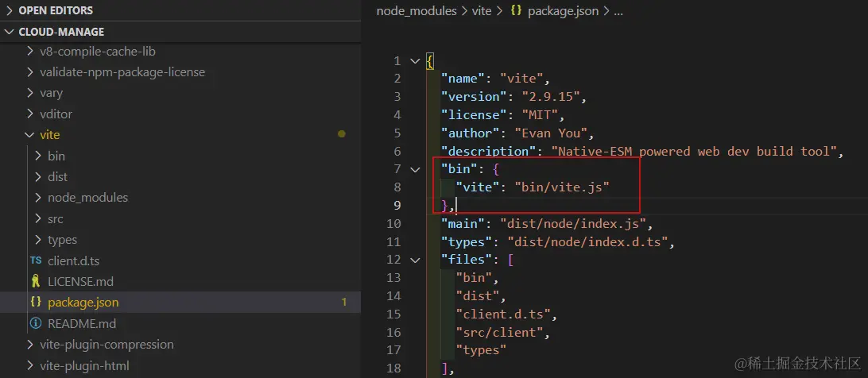
Task: Click the "bin/vite.js" path value
Action: click(x=562, y=187)
